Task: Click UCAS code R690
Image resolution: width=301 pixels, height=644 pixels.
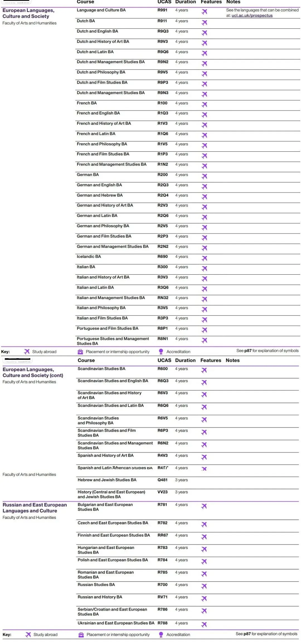Action: pos(162,257)
